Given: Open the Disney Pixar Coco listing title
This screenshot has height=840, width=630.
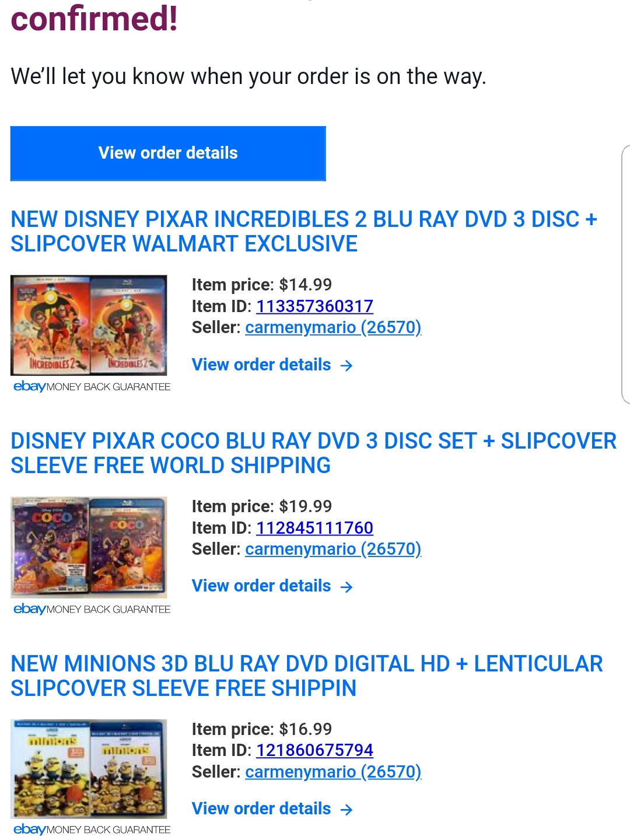Looking at the screenshot, I should pyautogui.click(x=313, y=453).
